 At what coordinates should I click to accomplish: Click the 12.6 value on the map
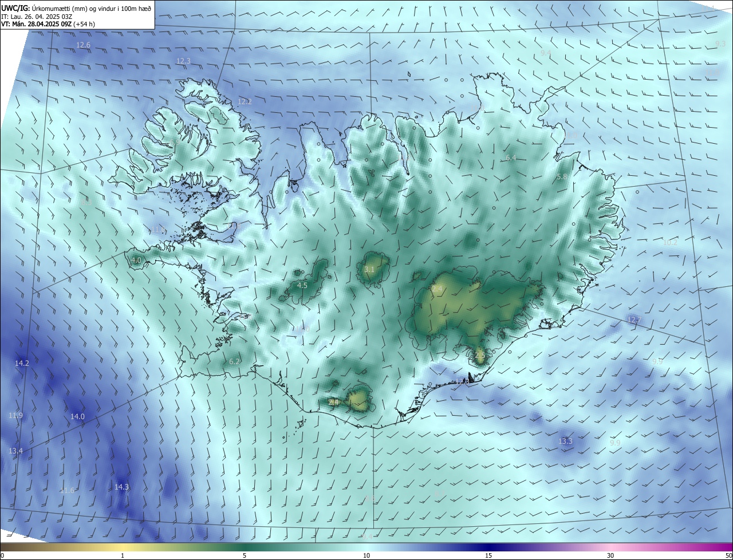84,45
